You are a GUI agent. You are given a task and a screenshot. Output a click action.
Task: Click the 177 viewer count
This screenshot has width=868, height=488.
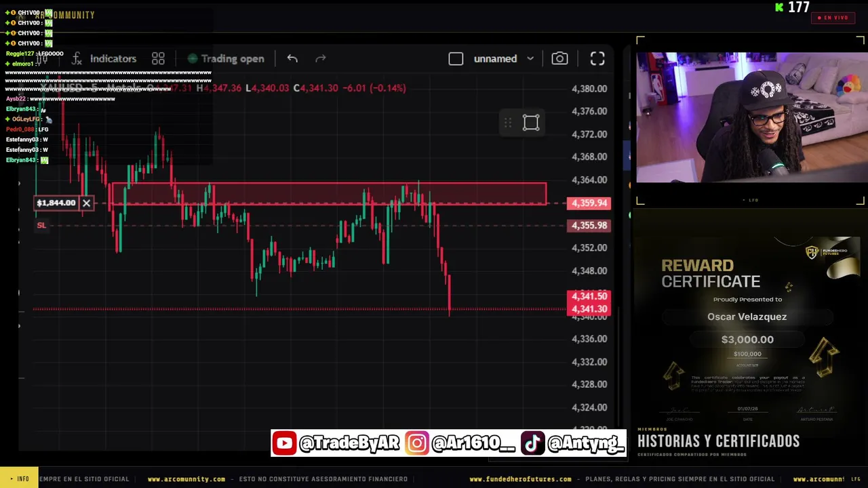point(799,7)
